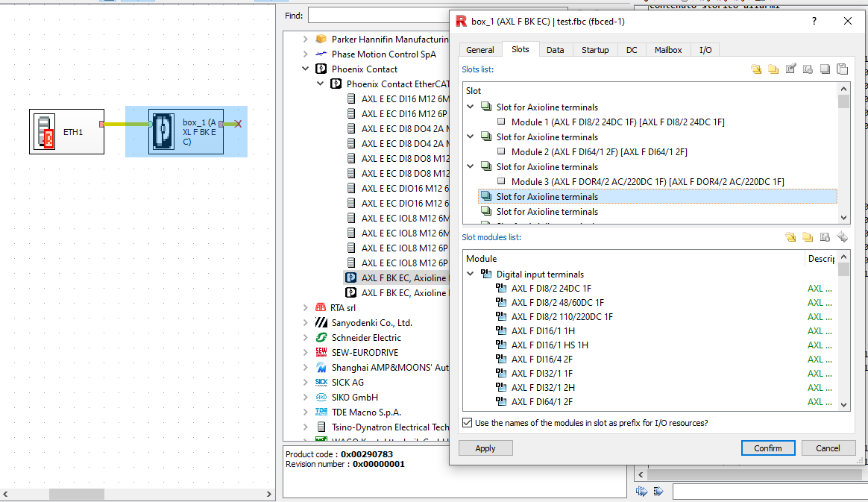Image resolution: width=868 pixels, height=502 pixels.
Task: Click the expand-all folders icon in Slot modules list toolbar
Action: coord(790,237)
